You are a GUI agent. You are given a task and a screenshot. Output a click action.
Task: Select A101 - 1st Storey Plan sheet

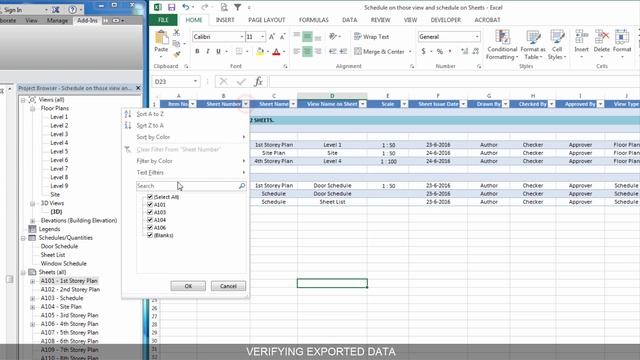(69, 281)
